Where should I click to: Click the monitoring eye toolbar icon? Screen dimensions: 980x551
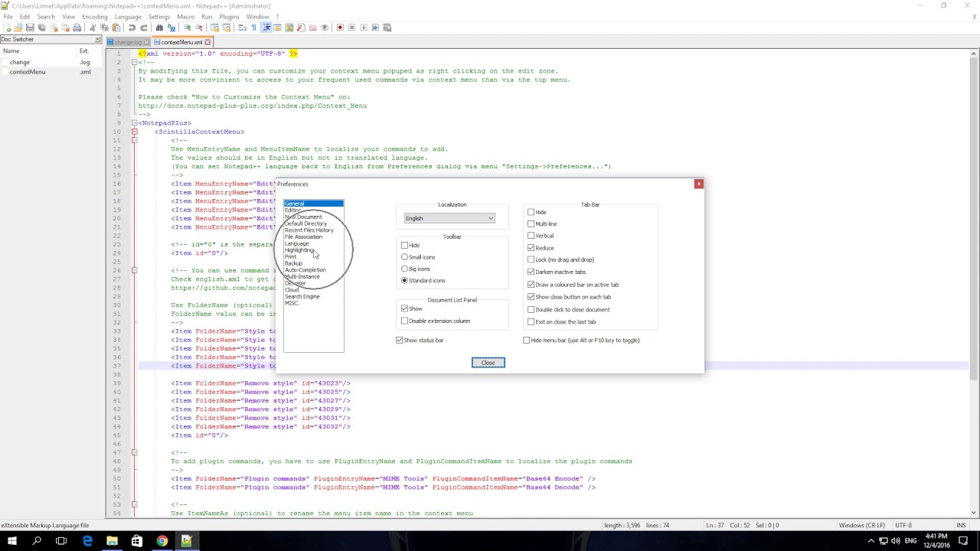(325, 28)
